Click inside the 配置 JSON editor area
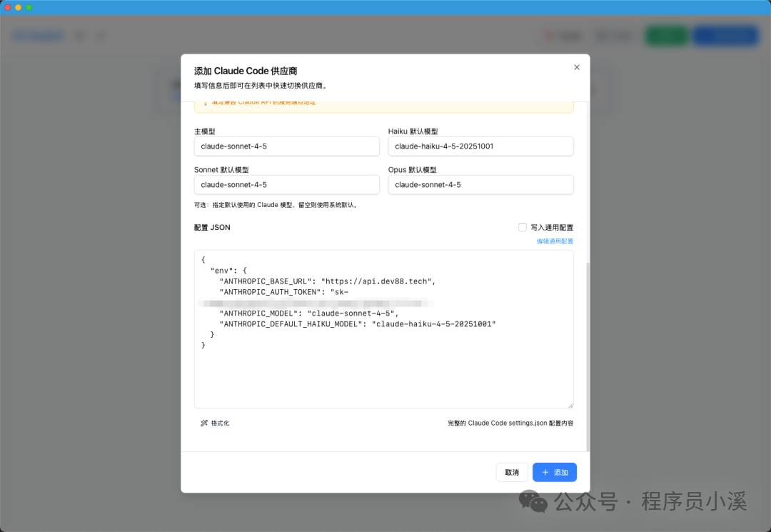 (384, 328)
